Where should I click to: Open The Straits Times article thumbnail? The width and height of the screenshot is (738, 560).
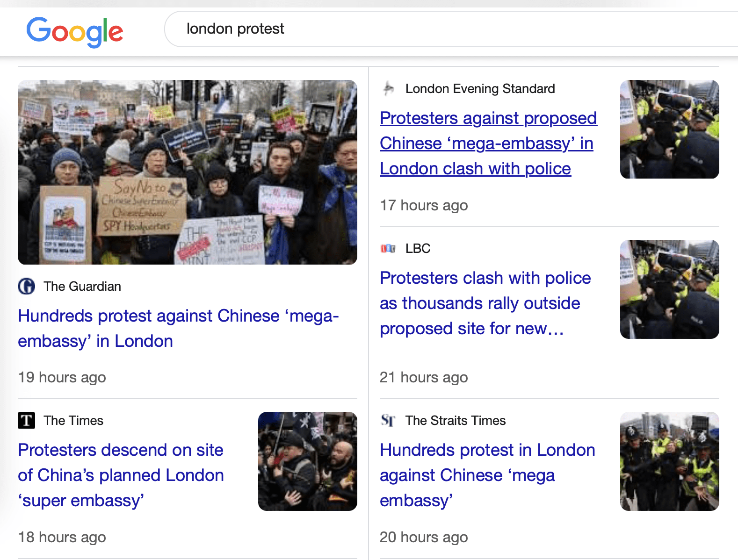point(669,461)
